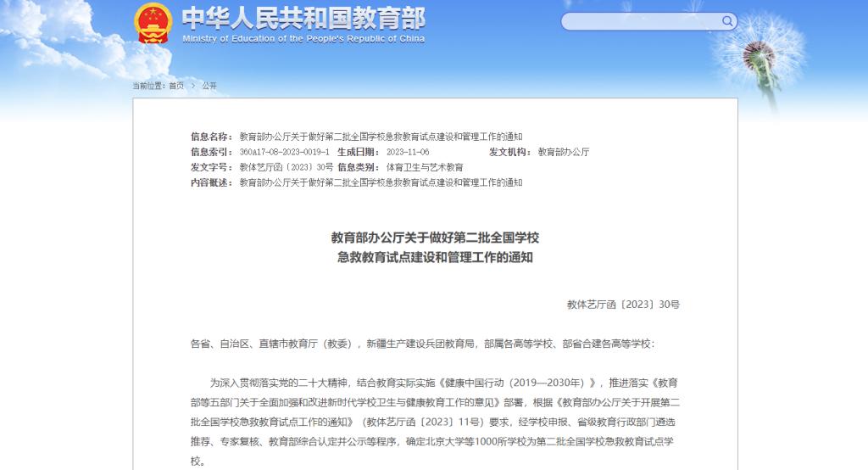Open the 公开 breadcrumb link

pos(209,86)
